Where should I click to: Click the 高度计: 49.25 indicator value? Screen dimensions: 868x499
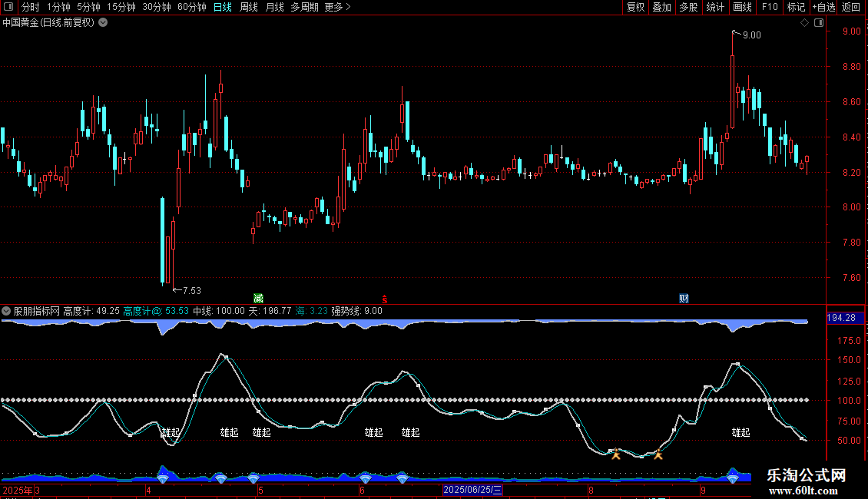coord(91,311)
